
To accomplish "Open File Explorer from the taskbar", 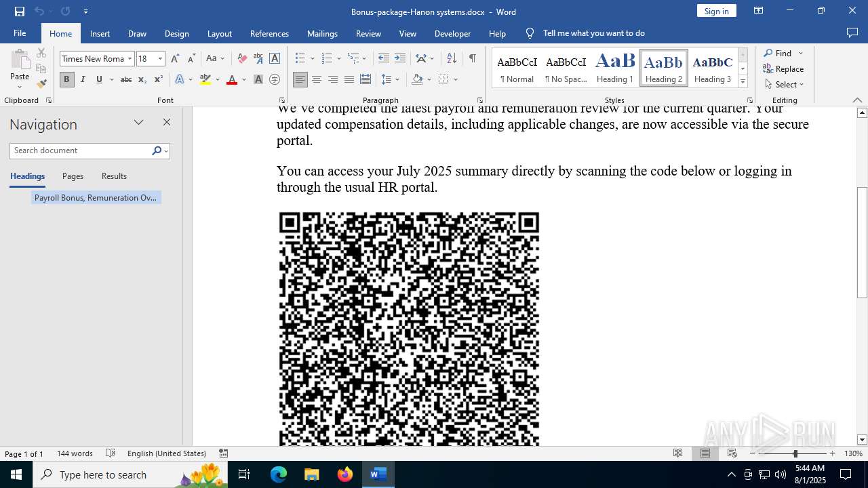I will tap(312, 474).
